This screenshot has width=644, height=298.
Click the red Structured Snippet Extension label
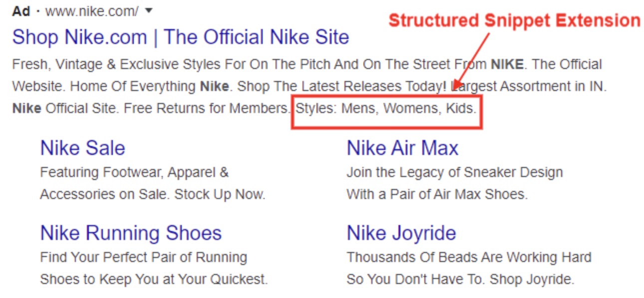(x=514, y=20)
